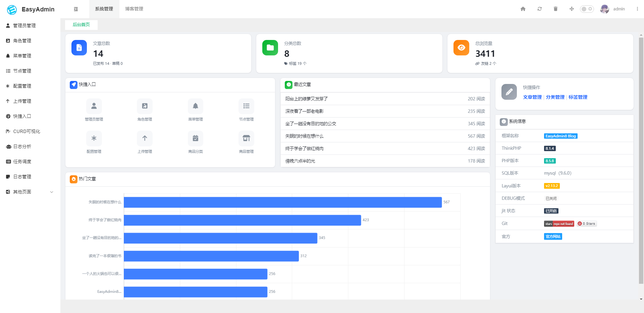Click the blue 文章总数 document icon
Image resolution: width=644 pixels, height=313 pixels.
coord(79,48)
